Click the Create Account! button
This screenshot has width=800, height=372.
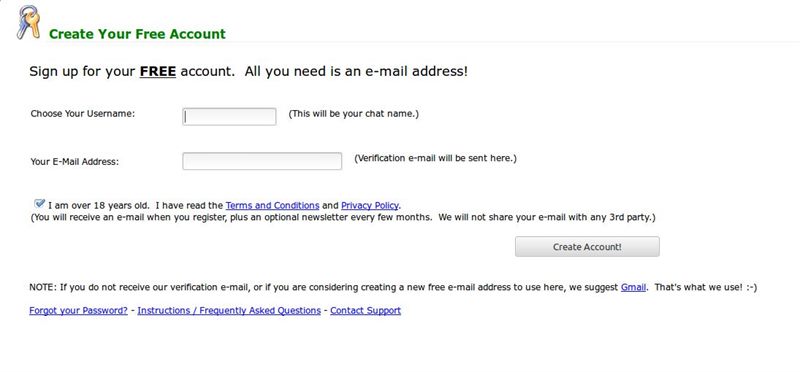[x=587, y=246]
